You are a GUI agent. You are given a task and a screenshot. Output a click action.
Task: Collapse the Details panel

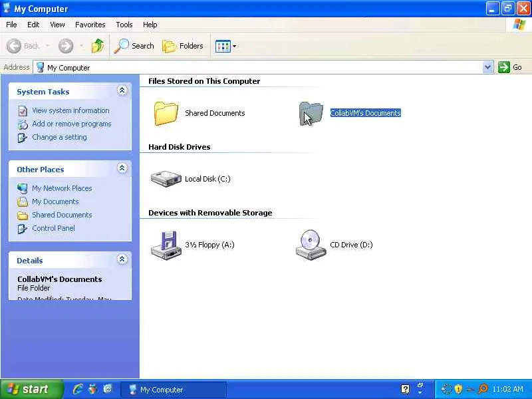pyautogui.click(x=122, y=259)
